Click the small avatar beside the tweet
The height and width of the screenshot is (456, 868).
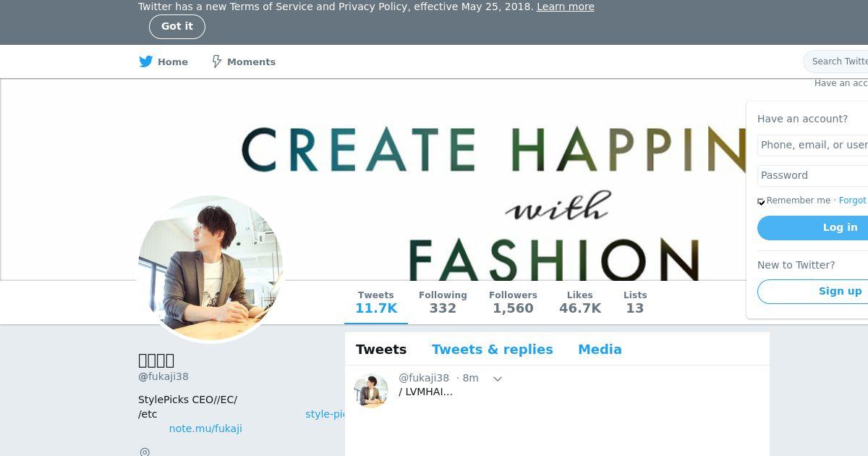coord(371,391)
